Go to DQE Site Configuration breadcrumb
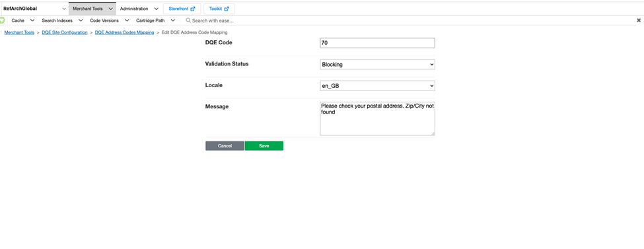 [65, 32]
